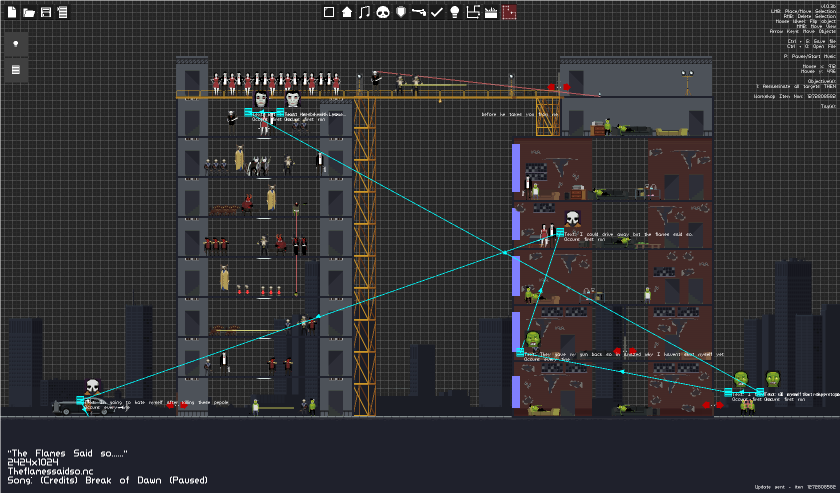Viewport: 840px width, 493px height.
Task: Save the level with the floppy disk icon
Action: click(46, 12)
